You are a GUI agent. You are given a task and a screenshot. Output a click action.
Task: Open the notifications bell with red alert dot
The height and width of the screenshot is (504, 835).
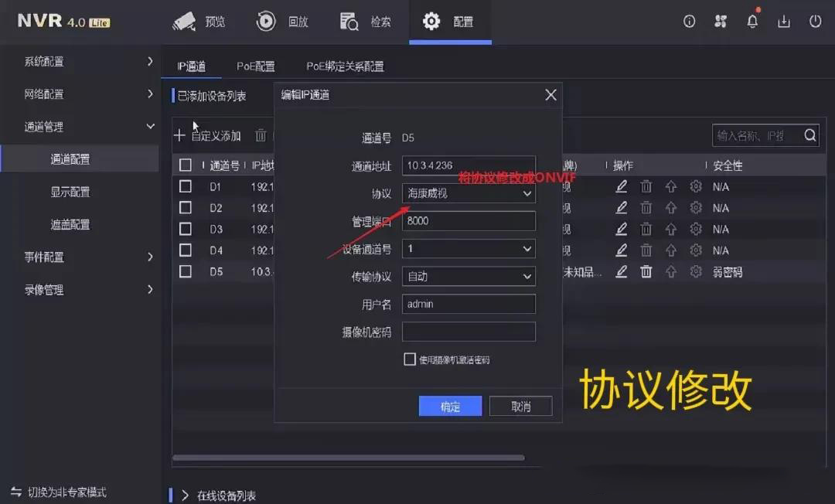coord(752,22)
